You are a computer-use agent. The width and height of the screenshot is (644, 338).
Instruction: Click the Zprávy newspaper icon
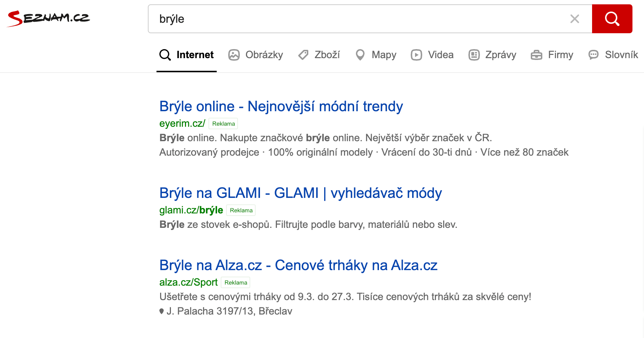click(x=474, y=55)
